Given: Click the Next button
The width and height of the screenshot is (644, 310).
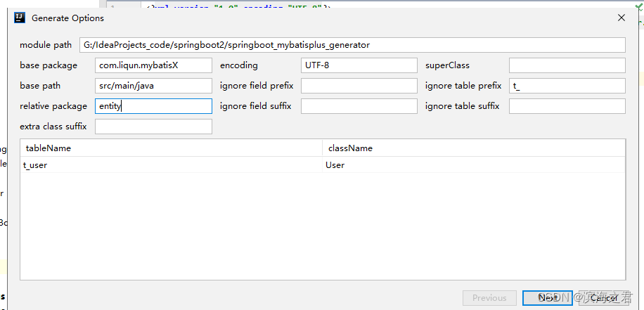Looking at the screenshot, I should click(x=548, y=298).
